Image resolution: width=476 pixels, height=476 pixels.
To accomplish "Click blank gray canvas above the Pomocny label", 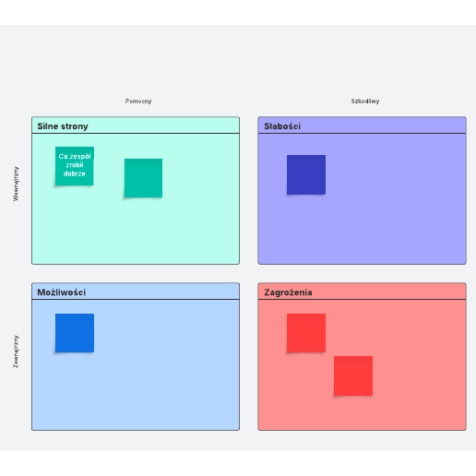I will point(138,62).
